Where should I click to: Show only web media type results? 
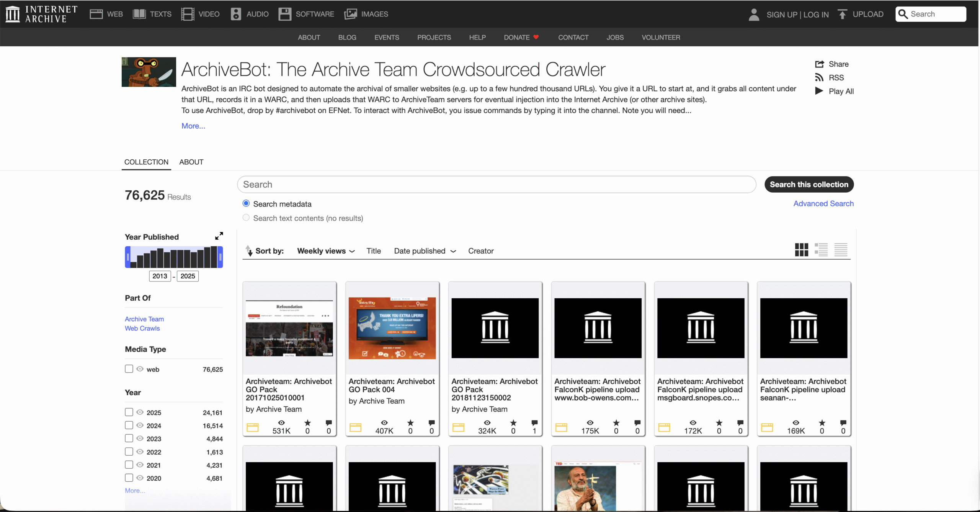pos(140,369)
